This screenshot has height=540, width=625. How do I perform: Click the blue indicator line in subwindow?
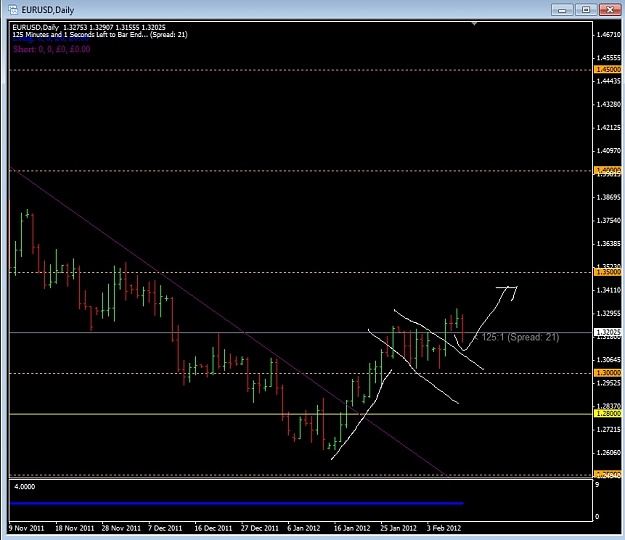(x=237, y=503)
